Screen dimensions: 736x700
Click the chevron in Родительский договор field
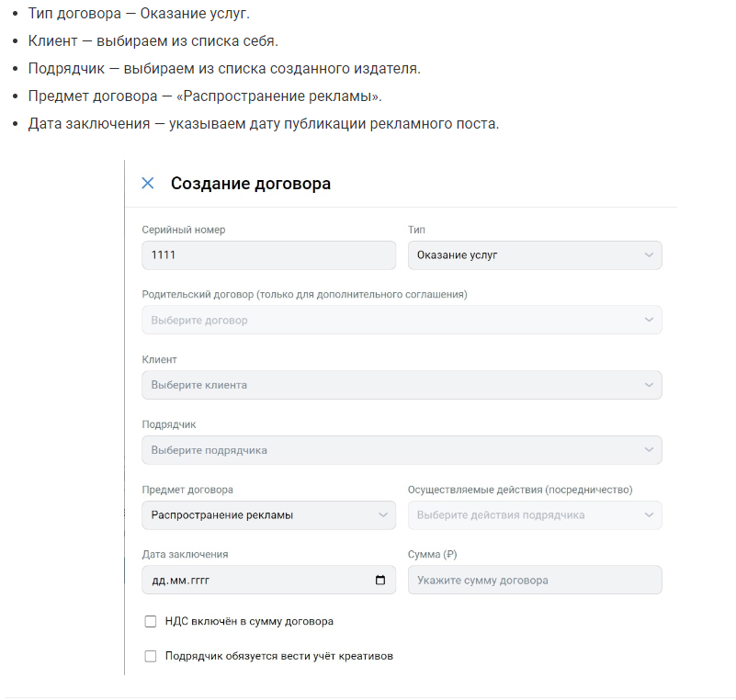pos(649,320)
